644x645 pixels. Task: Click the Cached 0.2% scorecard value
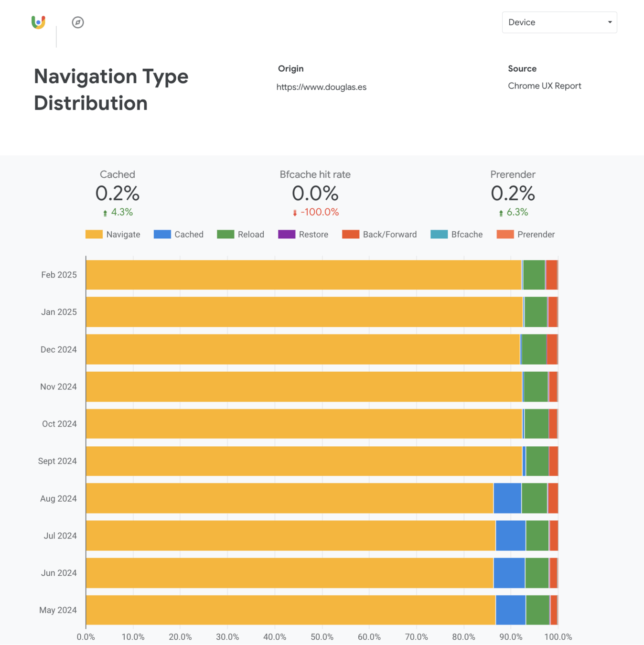coord(118,193)
